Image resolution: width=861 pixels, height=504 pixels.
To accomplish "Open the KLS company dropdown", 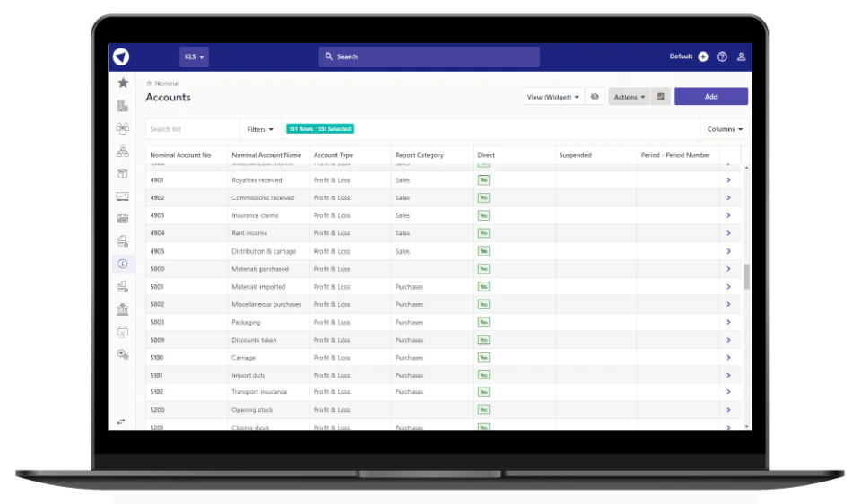I will click(x=194, y=56).
